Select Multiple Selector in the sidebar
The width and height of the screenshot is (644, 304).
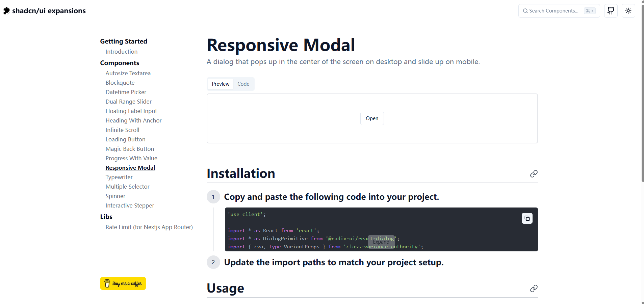127,187
